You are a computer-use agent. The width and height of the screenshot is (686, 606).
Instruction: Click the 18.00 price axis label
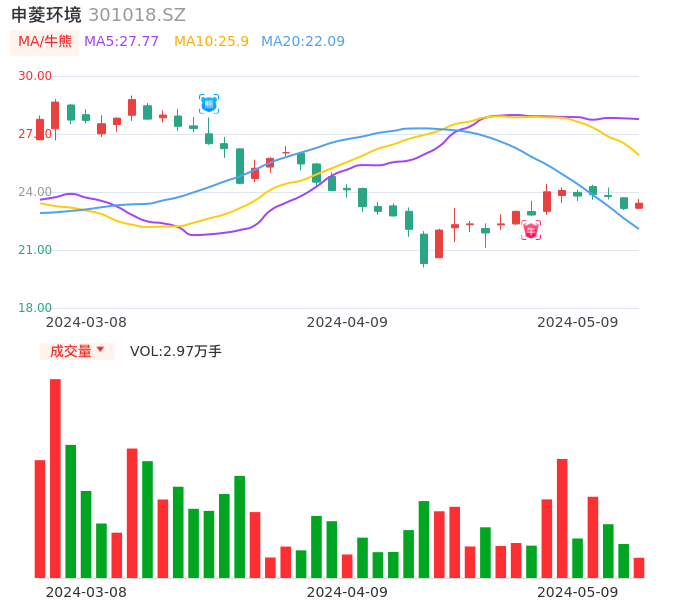tap(35, 308)
